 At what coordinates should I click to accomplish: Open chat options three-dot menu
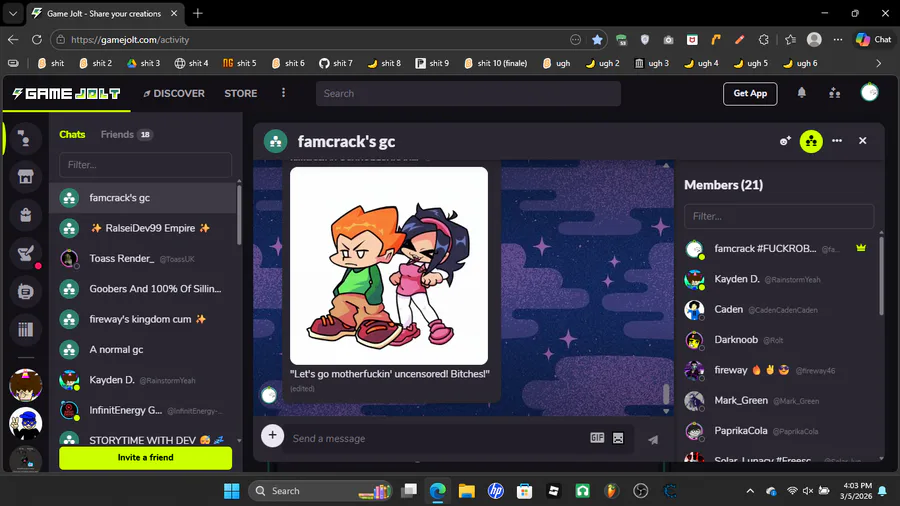[x=837, y=141]
